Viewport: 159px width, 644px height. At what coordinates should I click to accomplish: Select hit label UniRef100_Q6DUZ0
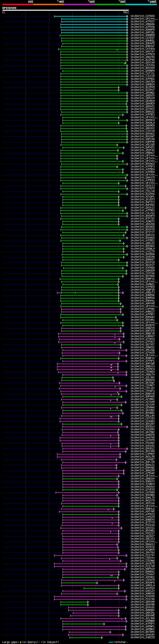pos(143,96)
